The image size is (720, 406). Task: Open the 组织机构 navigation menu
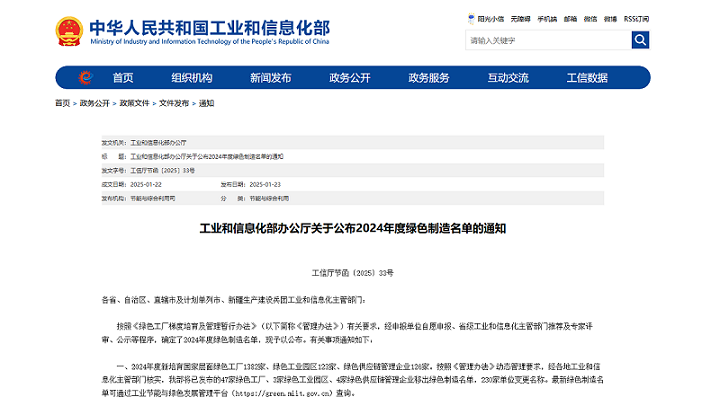[192, 78]
